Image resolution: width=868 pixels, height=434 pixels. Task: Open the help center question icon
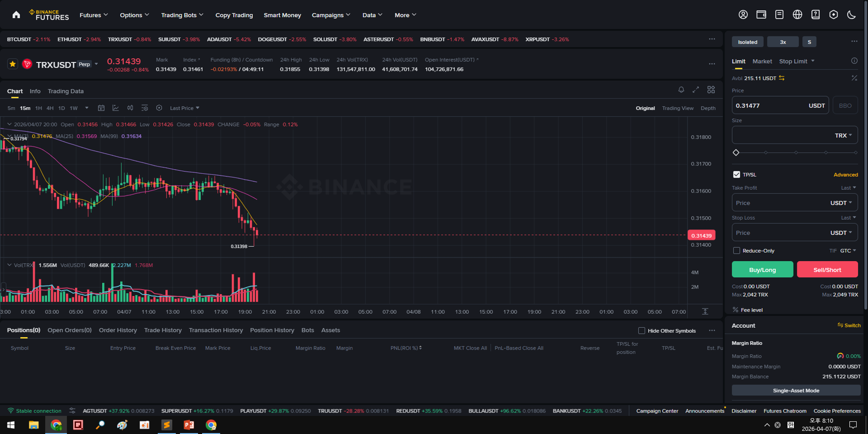click(x=815, y=14)
